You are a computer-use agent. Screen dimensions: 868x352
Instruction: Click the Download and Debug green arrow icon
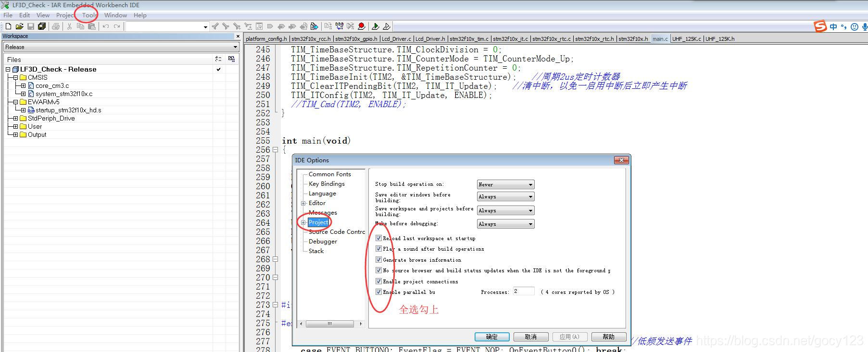tap(376, 26)
